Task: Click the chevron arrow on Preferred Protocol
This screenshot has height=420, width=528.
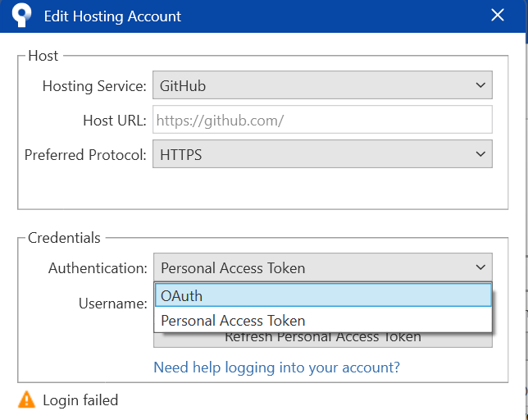Action: [x=480, y=153]
